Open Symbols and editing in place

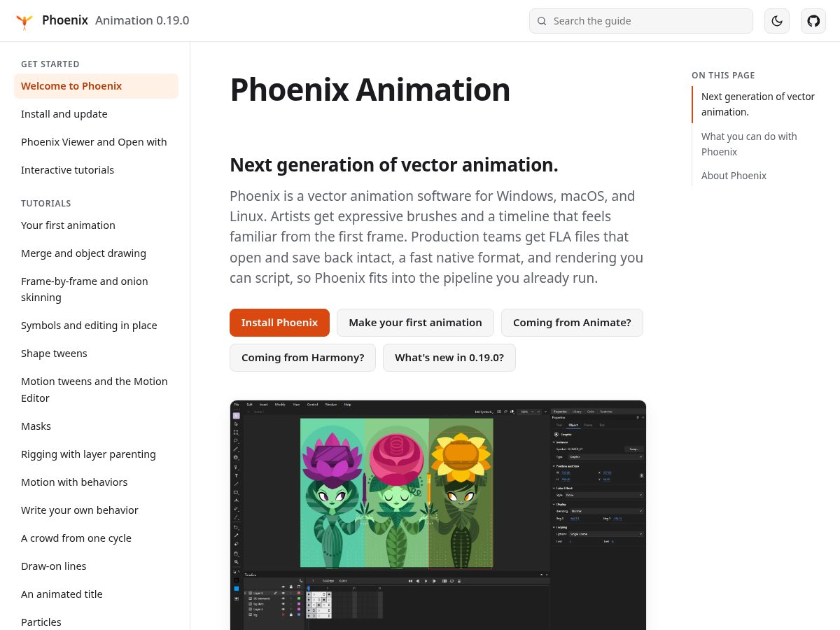(96, 325)
